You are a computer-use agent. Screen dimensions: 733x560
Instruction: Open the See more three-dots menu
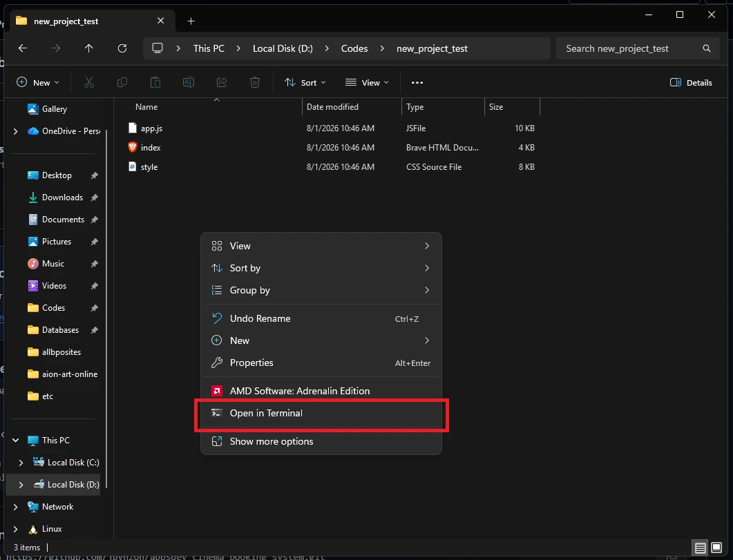[417, 83]
